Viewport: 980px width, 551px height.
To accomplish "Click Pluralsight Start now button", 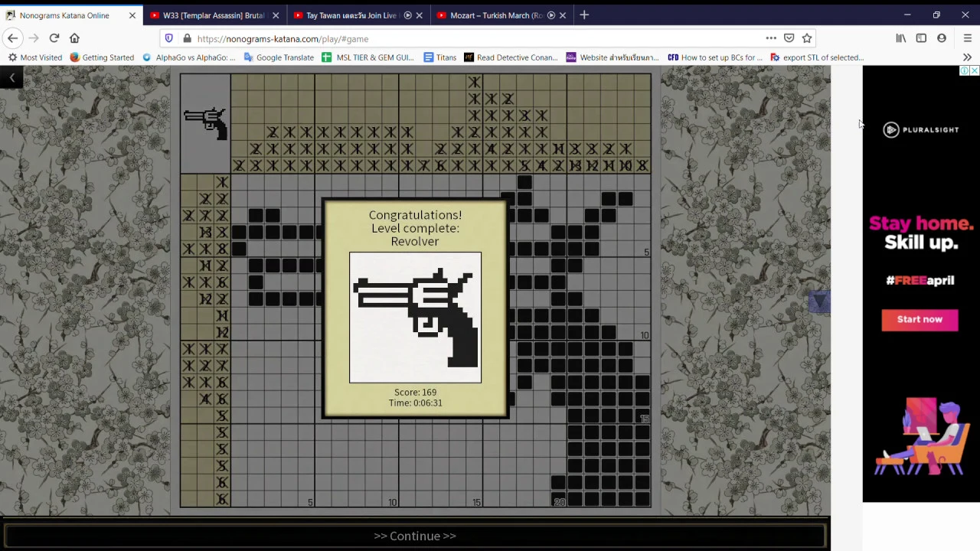I will [x=920, y=319].
